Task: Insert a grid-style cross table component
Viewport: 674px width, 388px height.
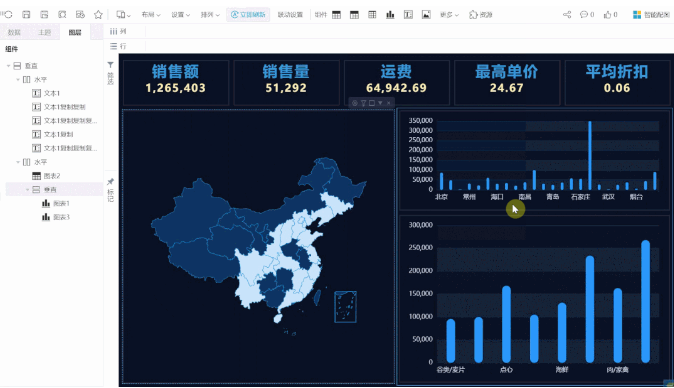Action: click(372, 15)
